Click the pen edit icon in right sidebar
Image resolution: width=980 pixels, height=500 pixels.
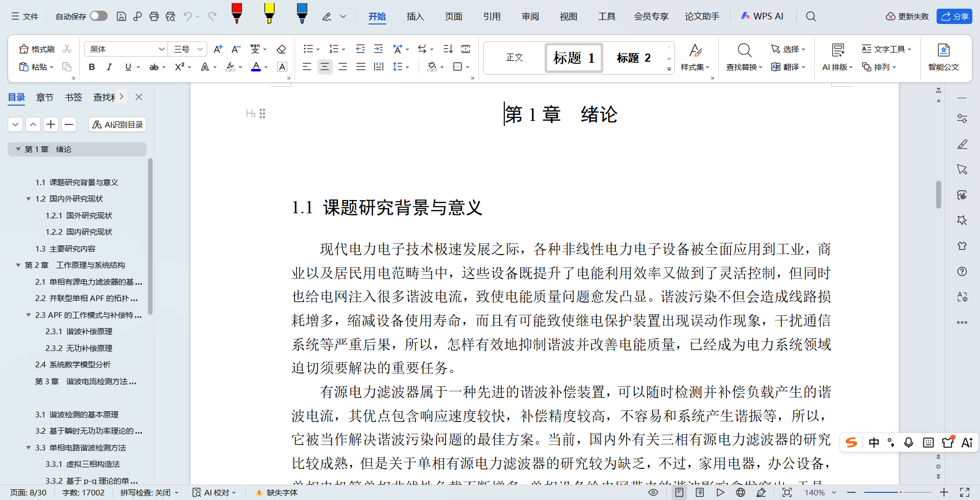962,144
